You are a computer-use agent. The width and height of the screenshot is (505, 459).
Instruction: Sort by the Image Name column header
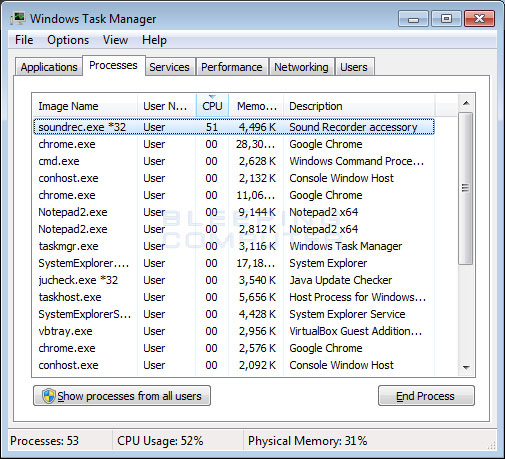pos(85,106)
